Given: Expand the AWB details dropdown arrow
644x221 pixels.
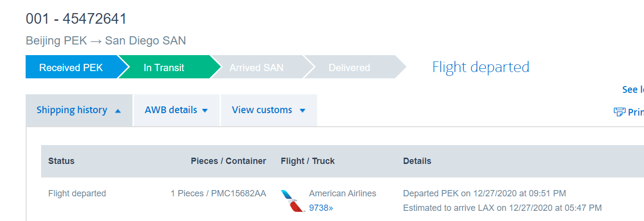Looking at the screenshot, I should (x=205, y=111).
